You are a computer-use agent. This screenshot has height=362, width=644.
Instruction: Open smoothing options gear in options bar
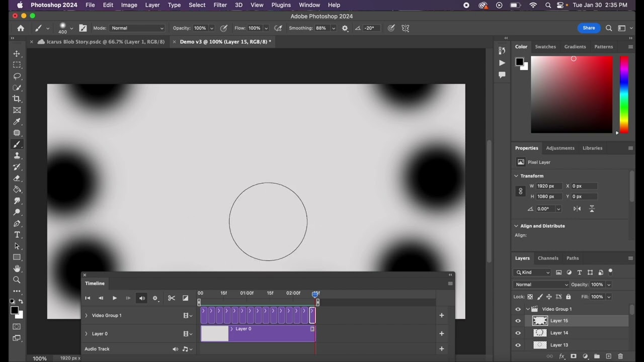345,28
